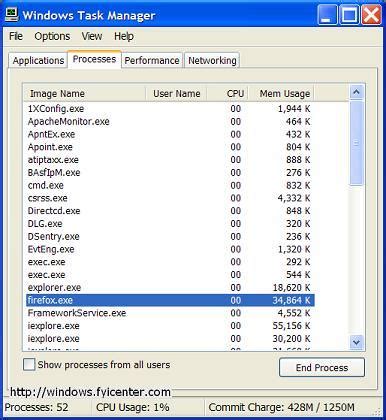The height and width of the screenshot is (420, 386).
Task: Select the FrameworkService.exe process
Action: coord(170,313)
